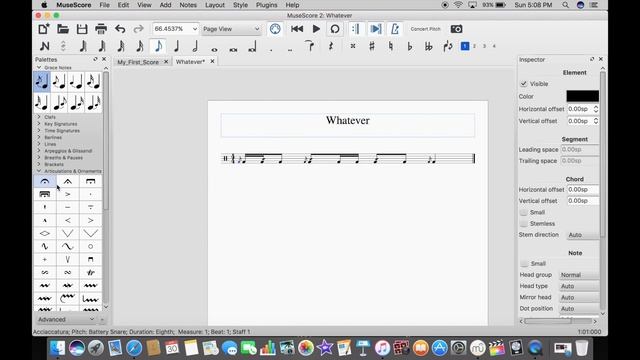Start playback with Play button
Viewport: 640px width, 360px height.
[316, 29]
